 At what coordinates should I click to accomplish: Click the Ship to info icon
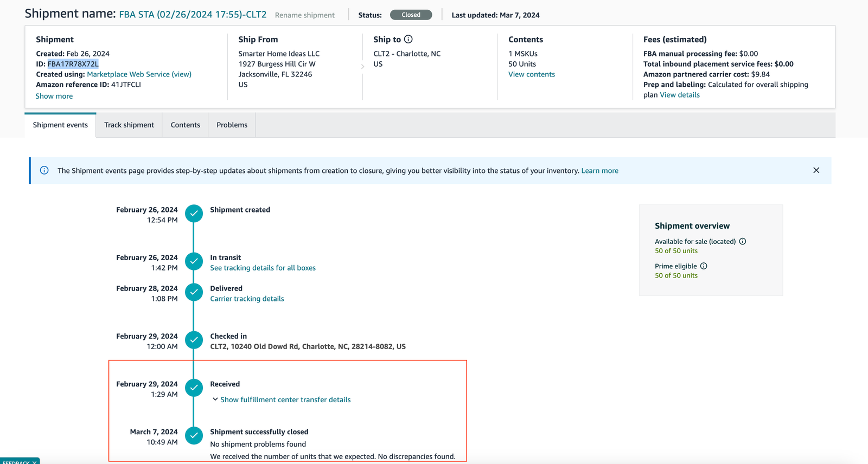coord(409,39)
